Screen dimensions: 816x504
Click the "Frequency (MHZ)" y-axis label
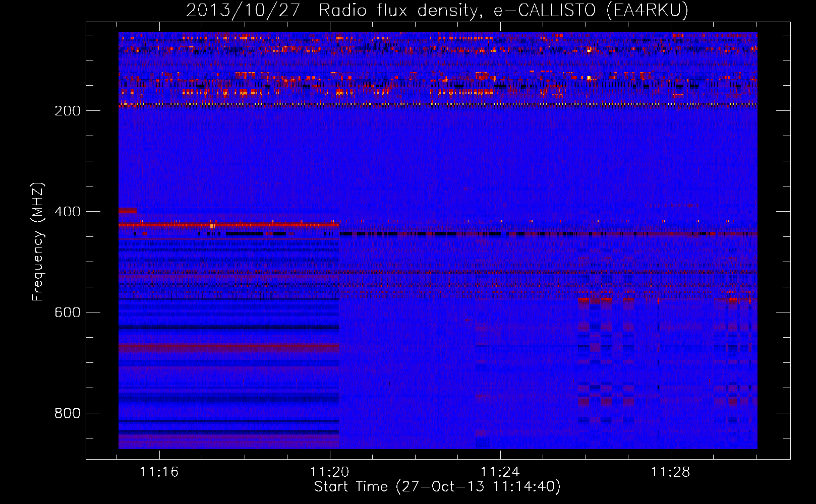click(x=38, y=242)
